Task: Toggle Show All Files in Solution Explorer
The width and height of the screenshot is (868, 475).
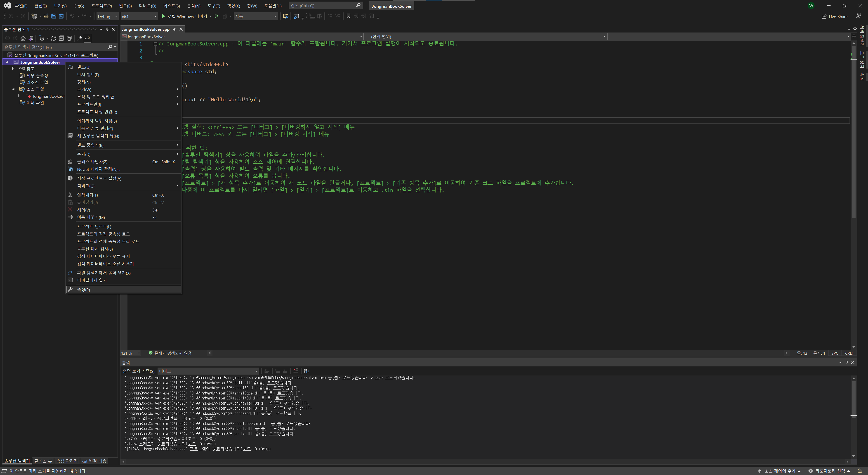Action: point(69,38)
